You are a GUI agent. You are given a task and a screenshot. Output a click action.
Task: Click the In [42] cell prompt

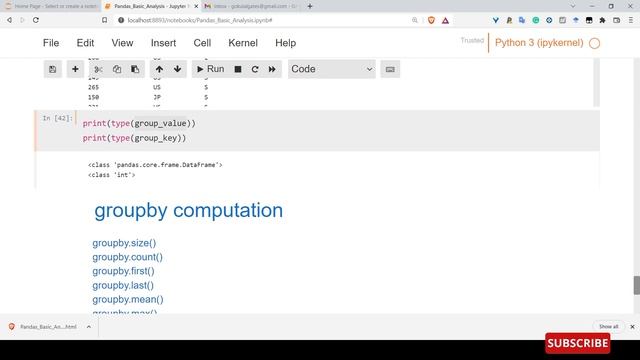[58, 118]
